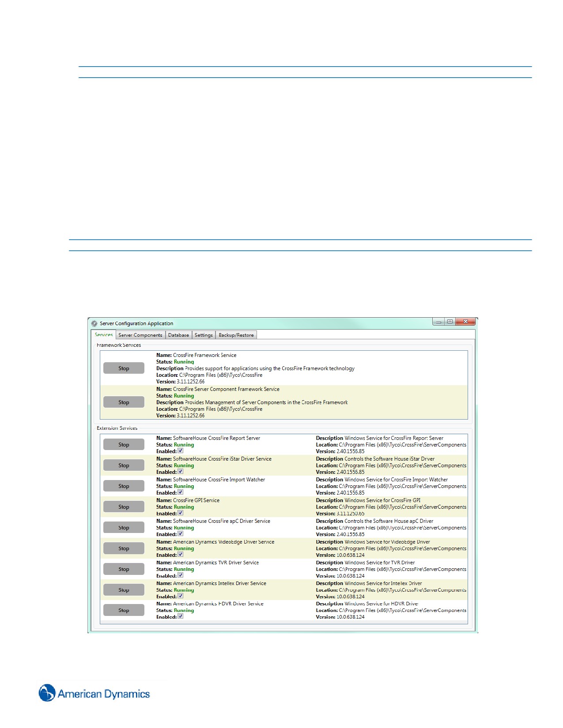This screenshot has height=728, width=563.
Task: Uncheck Enabled for VideoEdge Driver Service
Action: click(x=181, y=555)
